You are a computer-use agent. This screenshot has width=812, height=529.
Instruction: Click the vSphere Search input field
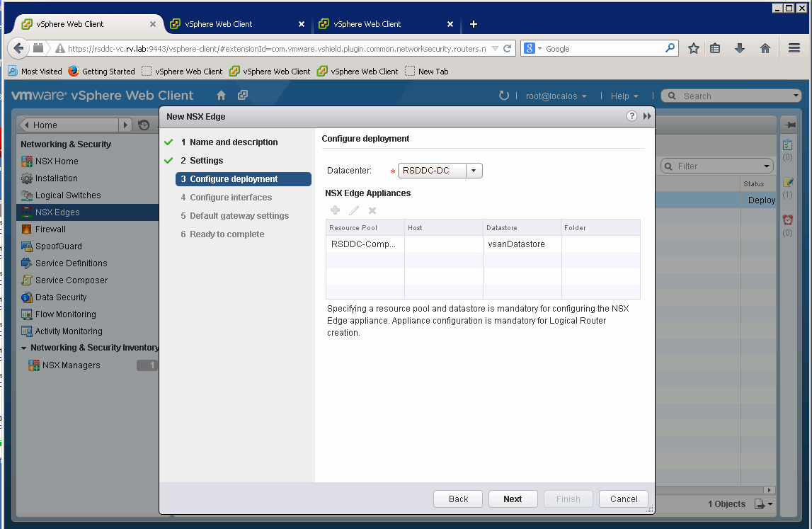(736, 96)
